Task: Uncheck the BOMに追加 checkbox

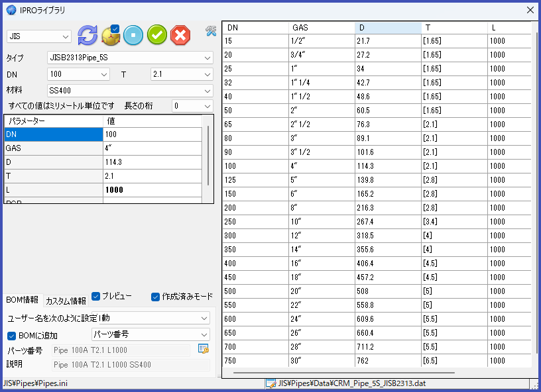Action: pyautogui.click(x=11, y=336)
